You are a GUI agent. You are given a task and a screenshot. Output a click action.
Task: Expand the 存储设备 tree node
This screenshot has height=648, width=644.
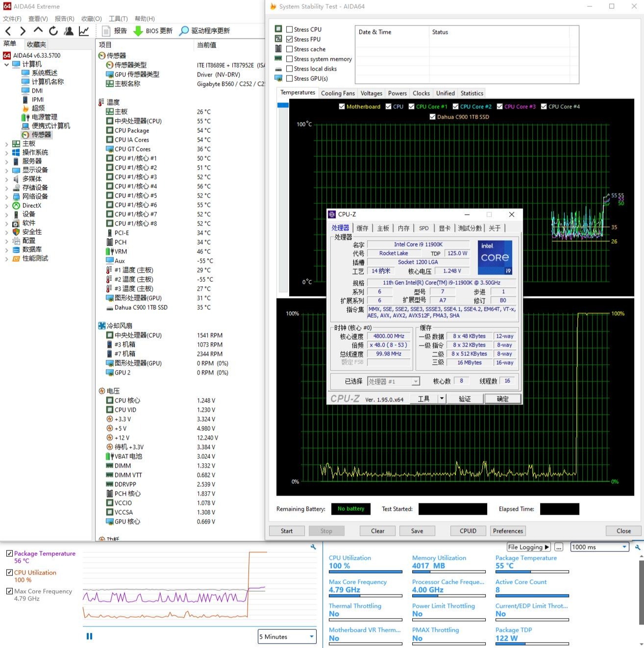(6, 188)
